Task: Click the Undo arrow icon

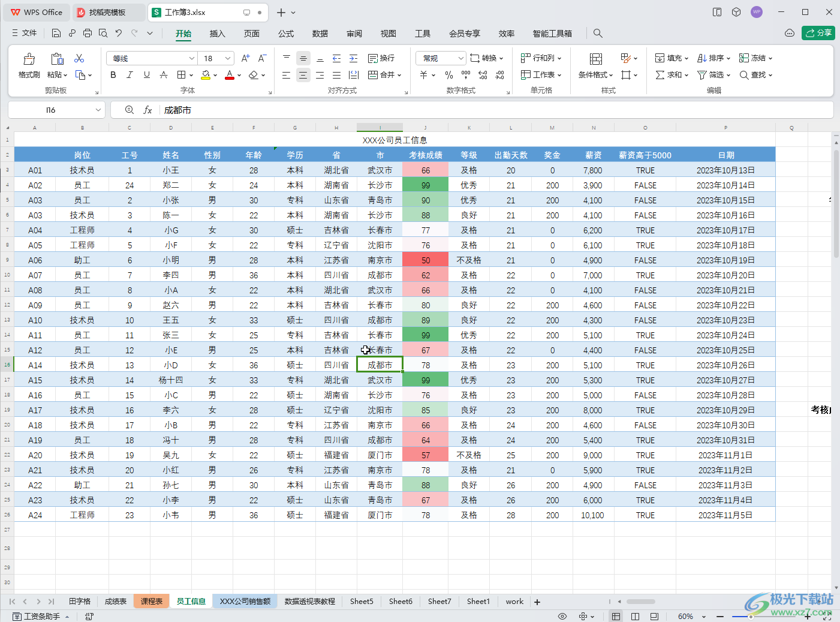Action: tap(119, 33)
